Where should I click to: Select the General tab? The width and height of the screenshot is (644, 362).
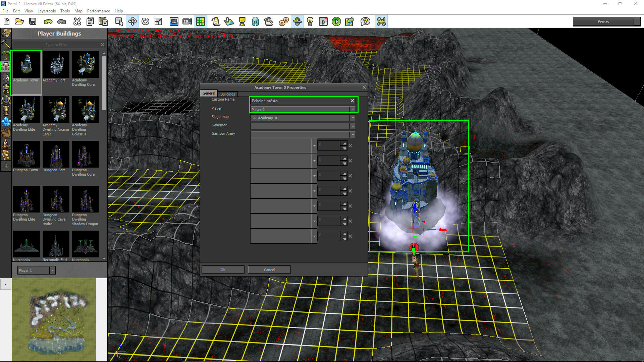(209, 93)
